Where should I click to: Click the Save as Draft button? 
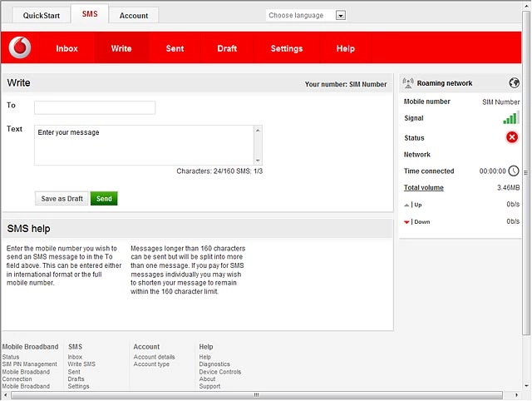click(x=62, y=199)
